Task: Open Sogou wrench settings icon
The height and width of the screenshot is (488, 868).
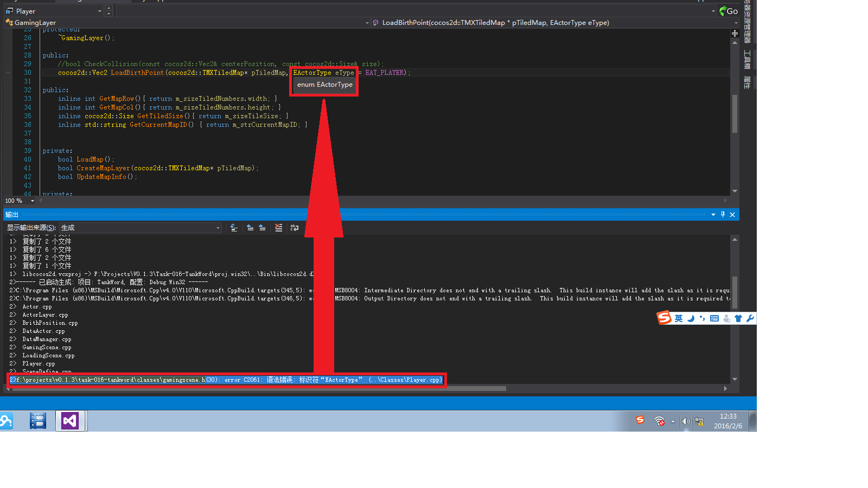Action: [x=750, y=318]
